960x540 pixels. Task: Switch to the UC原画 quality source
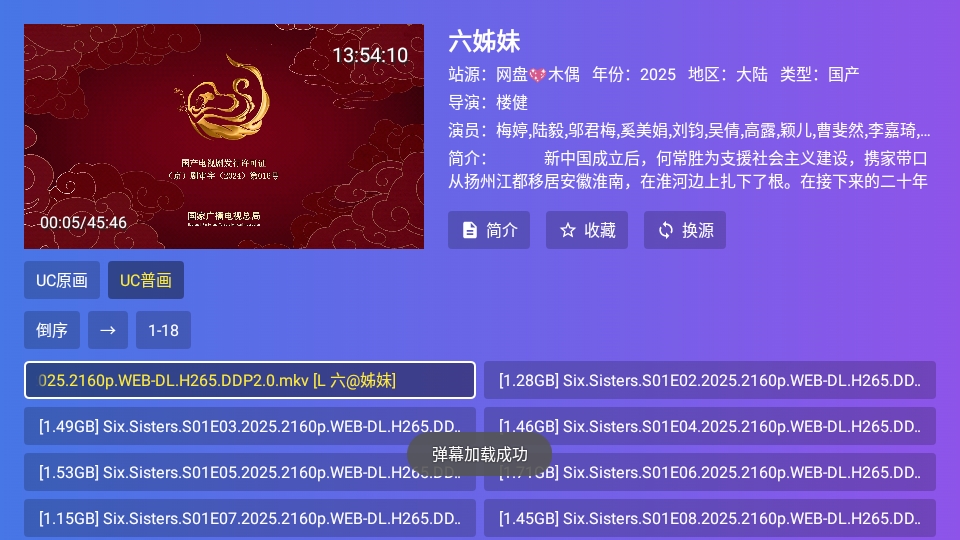click(x=62, y=280)
